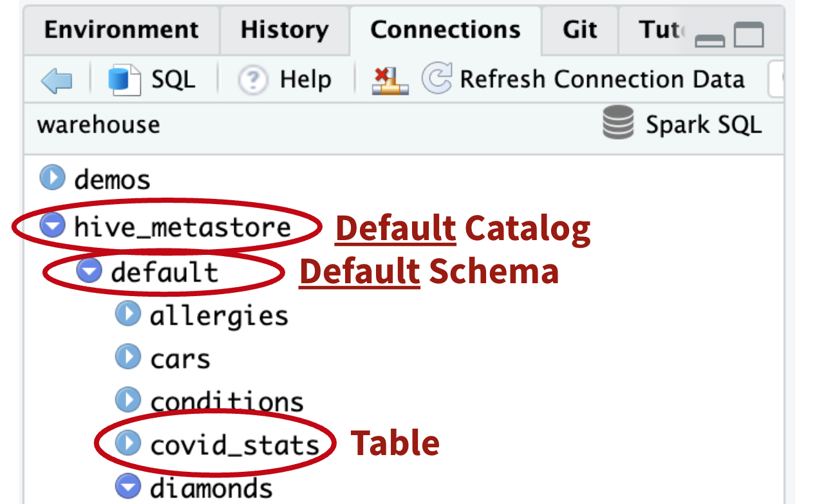Expand the demos catalog
This screenshot has height=504, width=817.
[52, 178]
